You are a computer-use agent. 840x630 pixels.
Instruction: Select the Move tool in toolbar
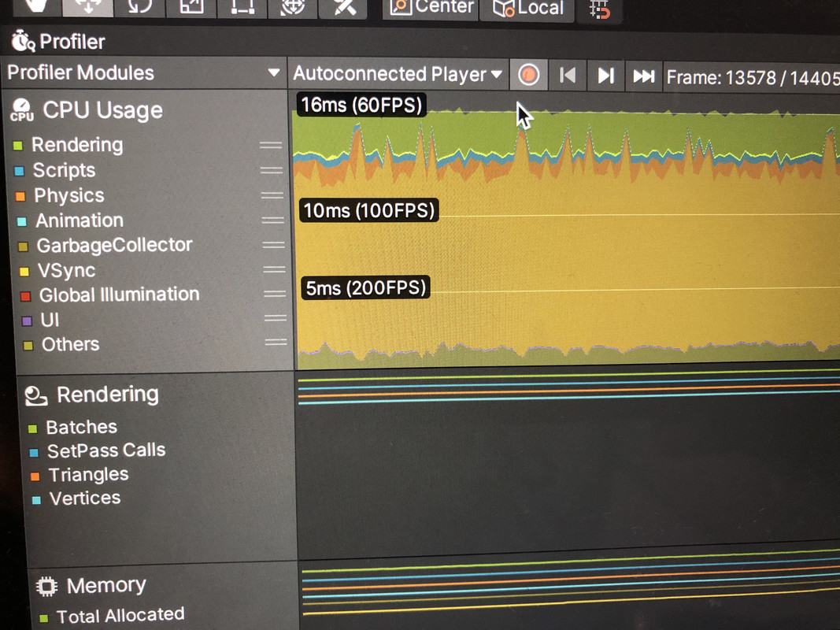[x=88, y=7]
